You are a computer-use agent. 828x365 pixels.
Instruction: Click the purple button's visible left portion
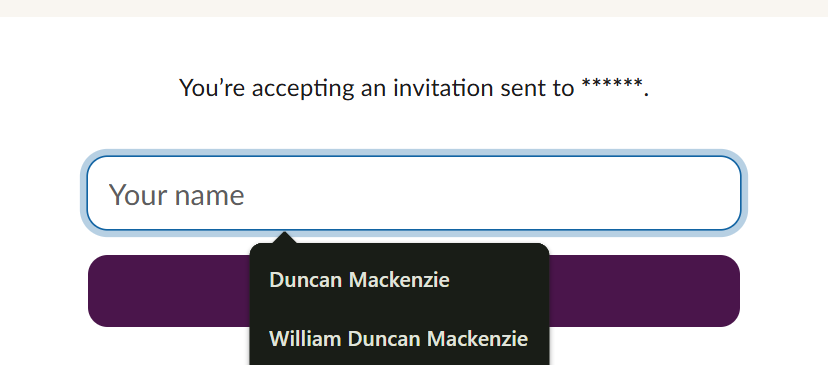tap(169, 291)
